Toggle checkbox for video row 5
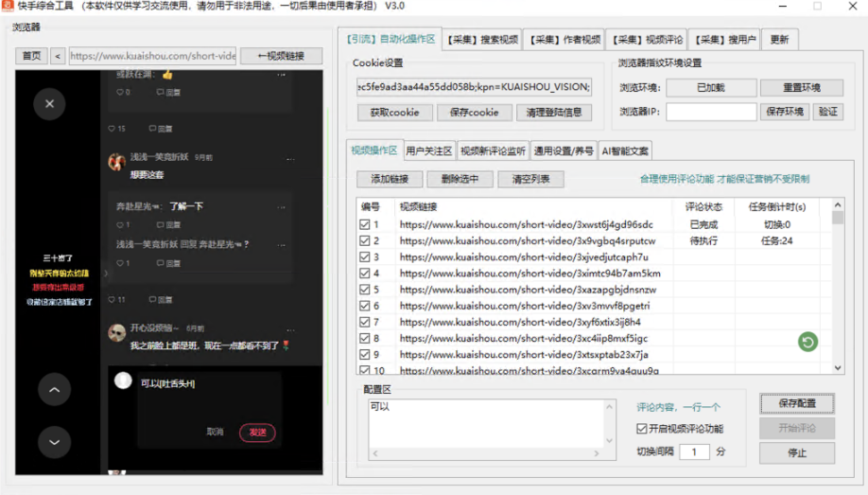This screenshot has height=495, width=868. (x=364, y=290)
